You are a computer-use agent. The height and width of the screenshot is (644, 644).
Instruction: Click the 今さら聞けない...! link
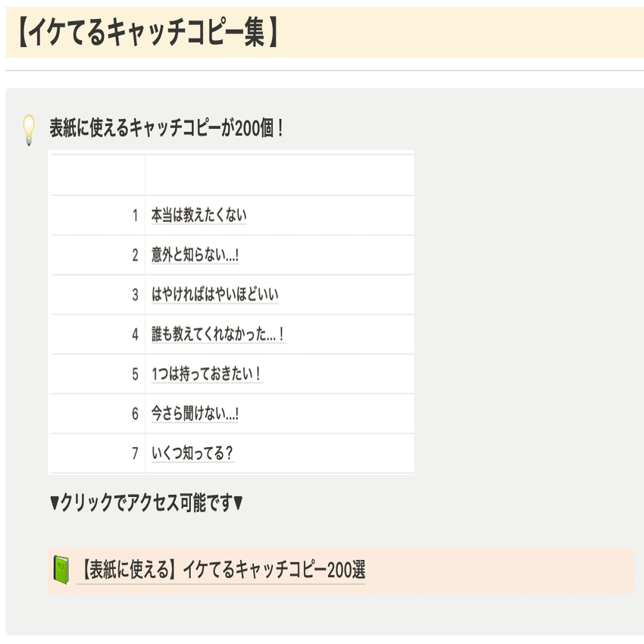pos(195,414)
